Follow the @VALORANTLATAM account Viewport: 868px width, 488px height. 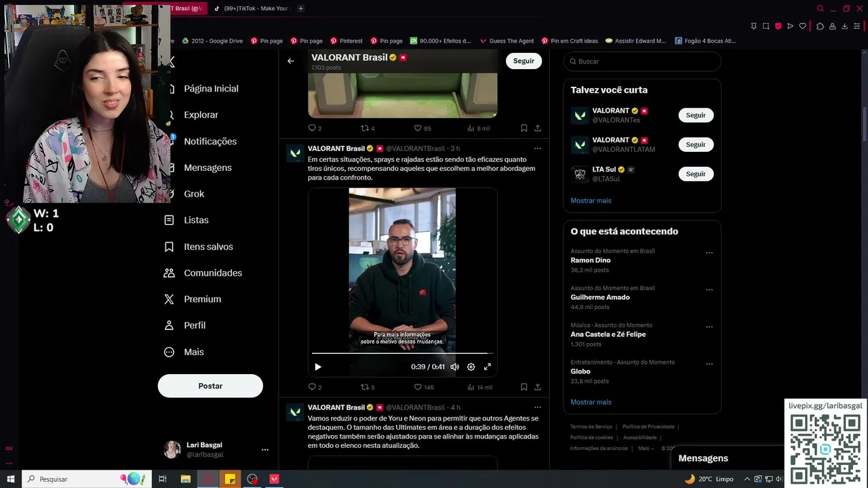[x=696, y=144]
